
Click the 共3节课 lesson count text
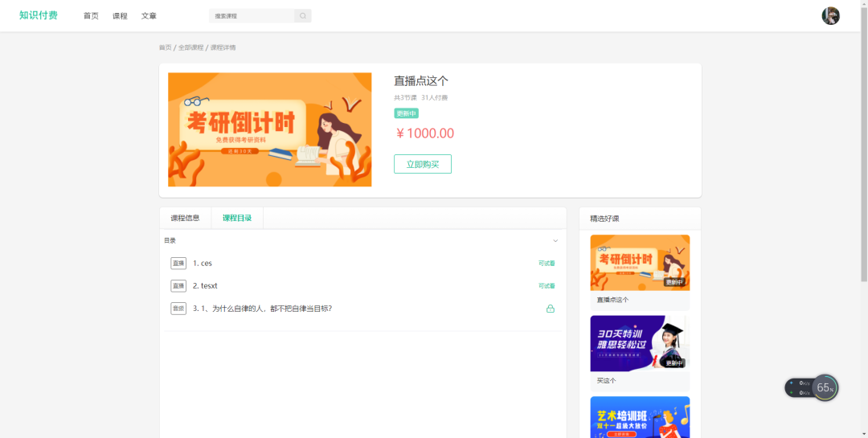[405, 98]
